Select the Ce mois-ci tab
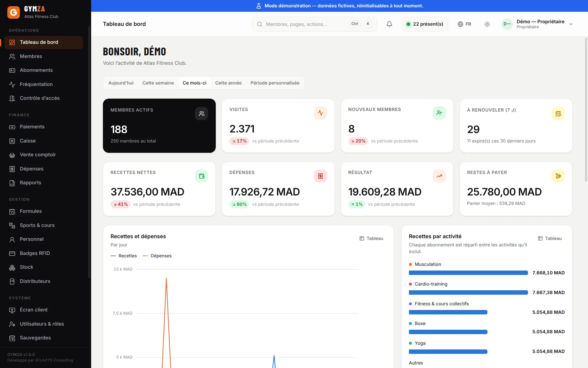The width and height of the screenshot is (588, 368). click(194, 83)
